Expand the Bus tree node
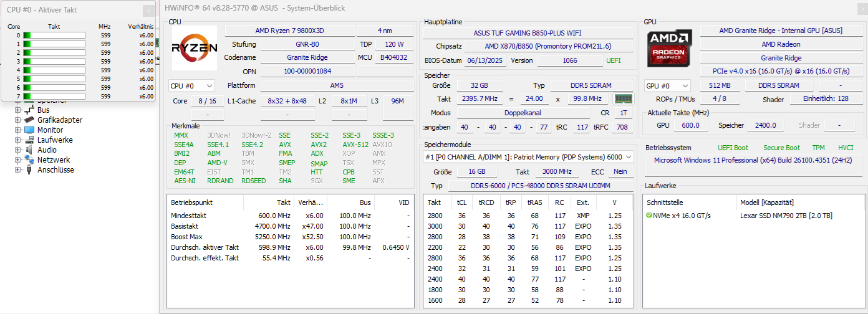The image size is (868, 314). [x=17, y=110]
